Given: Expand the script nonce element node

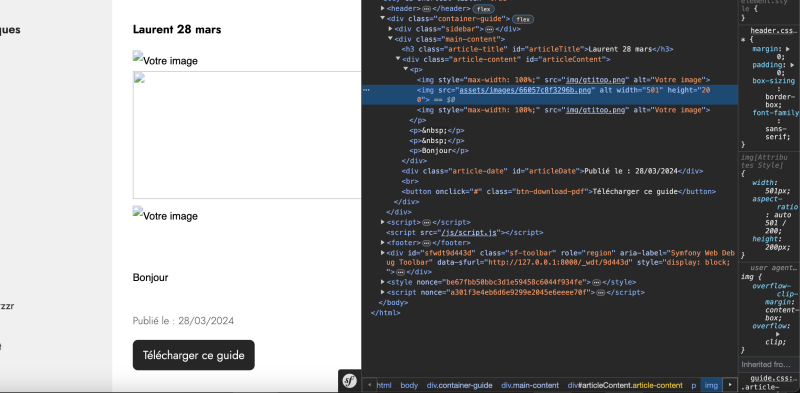Looking at the screenshot, I should point(383,292).
